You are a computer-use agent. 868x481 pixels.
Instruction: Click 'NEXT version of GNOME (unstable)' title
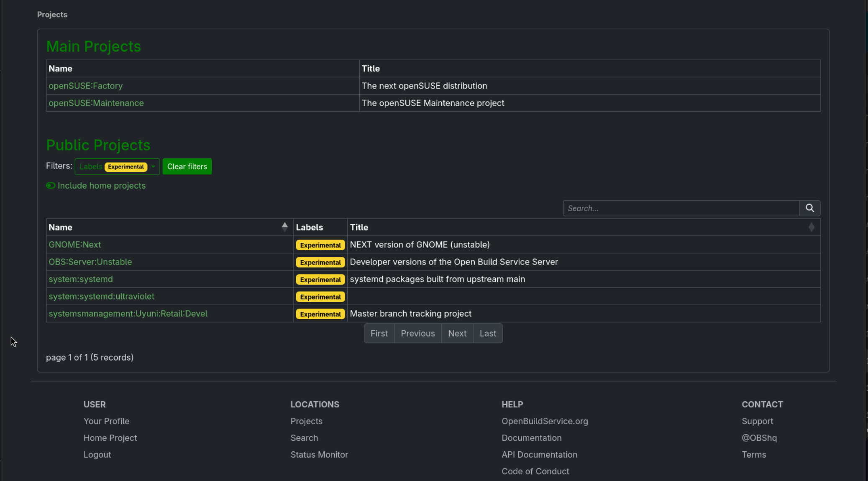tap(420, 244)
